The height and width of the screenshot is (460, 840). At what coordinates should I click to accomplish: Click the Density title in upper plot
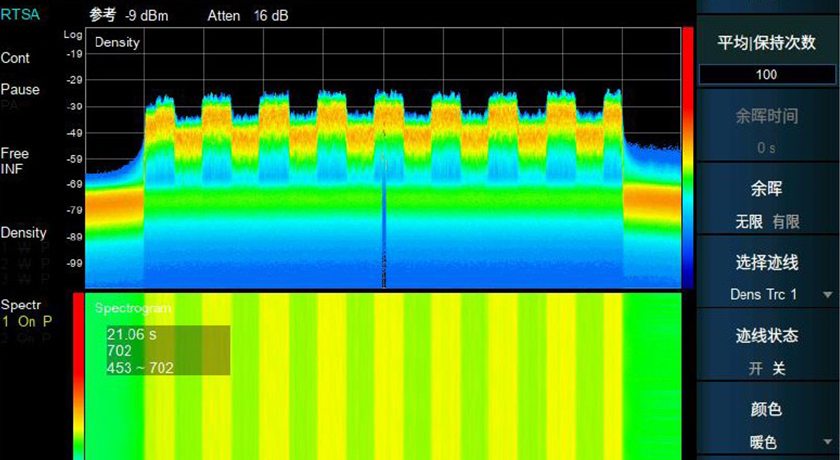(x=117, y=43)
